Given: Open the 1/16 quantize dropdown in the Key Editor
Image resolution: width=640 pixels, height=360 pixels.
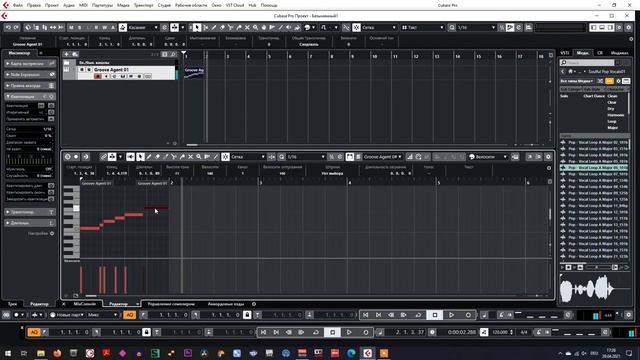Looking at the screenshot, I should coord(306,157).
